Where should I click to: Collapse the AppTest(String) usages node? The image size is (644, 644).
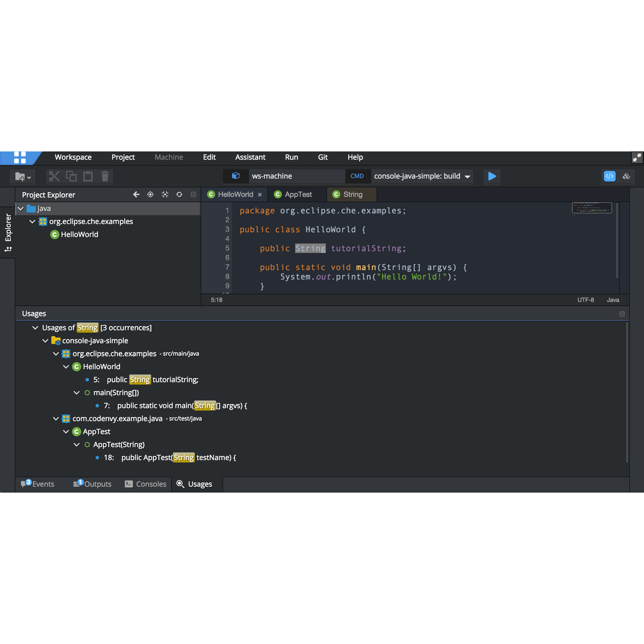pos(76,445)
